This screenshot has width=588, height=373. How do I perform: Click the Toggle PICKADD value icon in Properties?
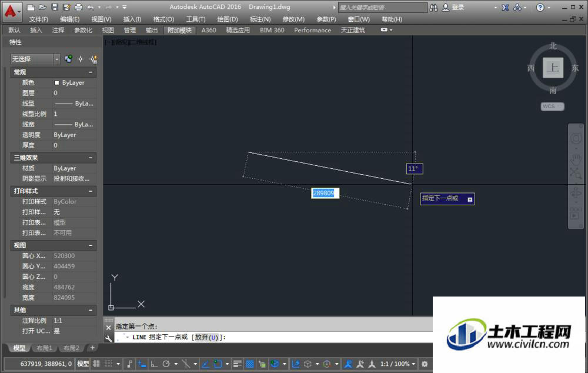(x=68, y=59)
